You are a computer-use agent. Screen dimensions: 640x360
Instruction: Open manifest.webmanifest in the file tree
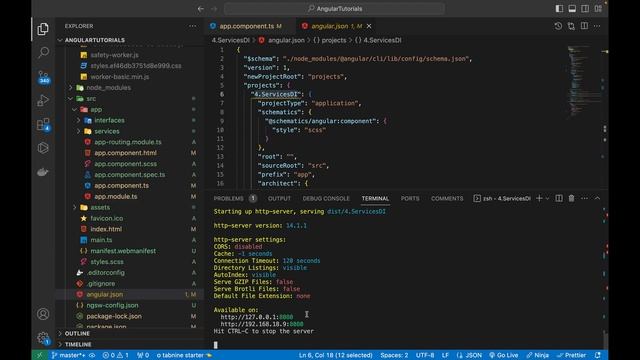pos(123,251)
